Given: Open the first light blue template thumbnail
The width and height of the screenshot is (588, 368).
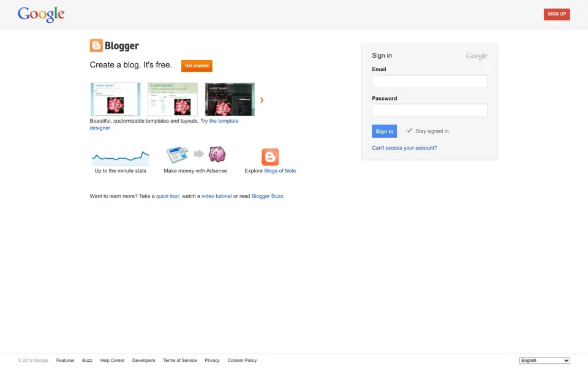Looking at the screenshot, I should point(116,99).
